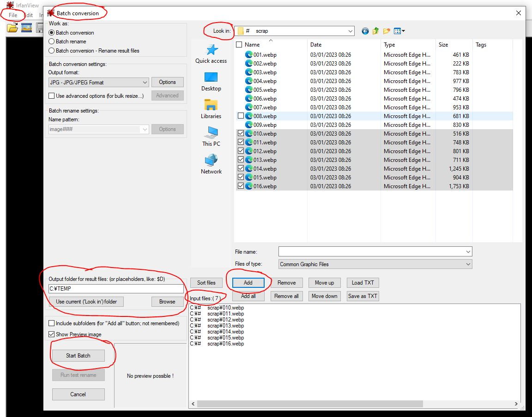Open Libraries in the places bar
The image size is (532, 417).
click(211, 109)
